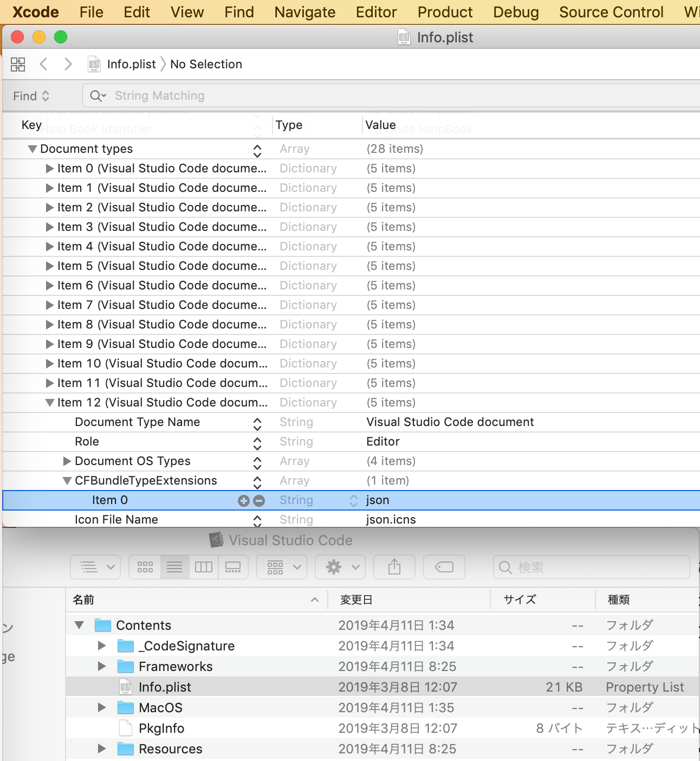Click the Finder edit tags button
Viewport: 700px width, 761px height.
tap(444, 567)
